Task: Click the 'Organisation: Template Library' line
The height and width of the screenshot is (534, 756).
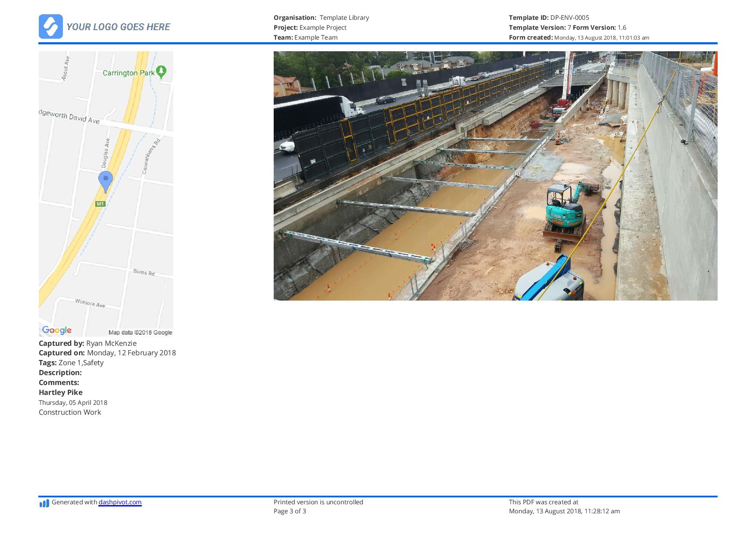Action: (321, 18)
